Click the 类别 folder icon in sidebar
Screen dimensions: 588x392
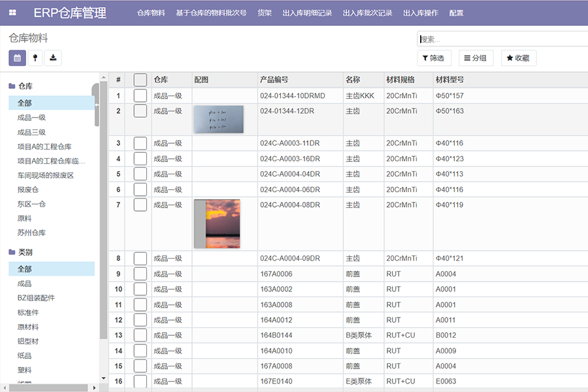(x=12, y=252)
